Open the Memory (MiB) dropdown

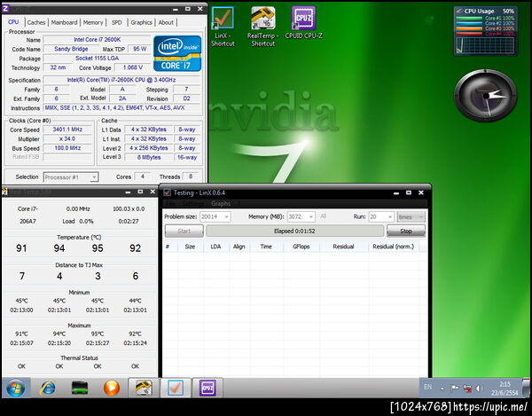click(301, 216)
